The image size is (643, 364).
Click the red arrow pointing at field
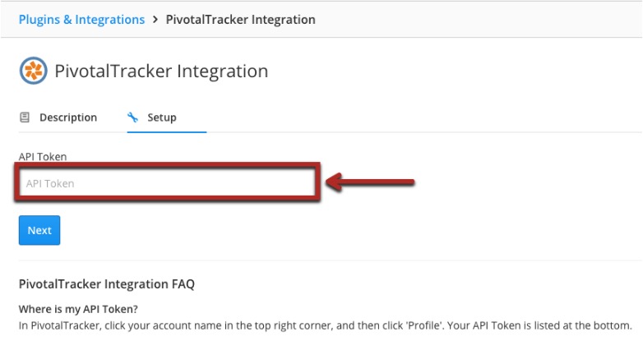(x=370, y=182)
